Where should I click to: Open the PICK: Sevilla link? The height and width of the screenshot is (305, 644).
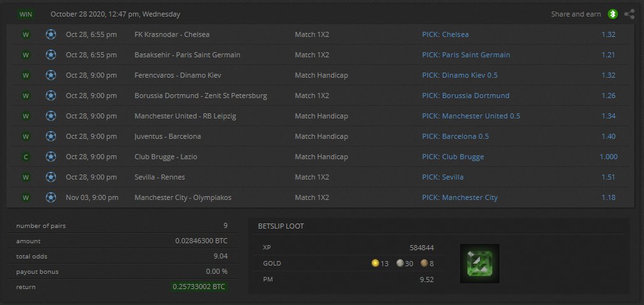pos(443,177)
